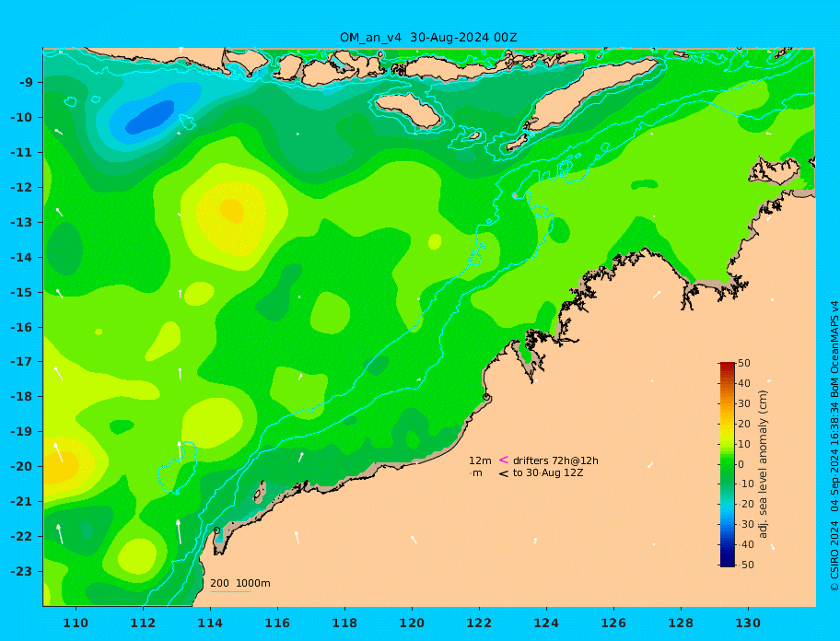Click the map title OM_an_v4 30-Aug-2024 00Z

[428, 37]
